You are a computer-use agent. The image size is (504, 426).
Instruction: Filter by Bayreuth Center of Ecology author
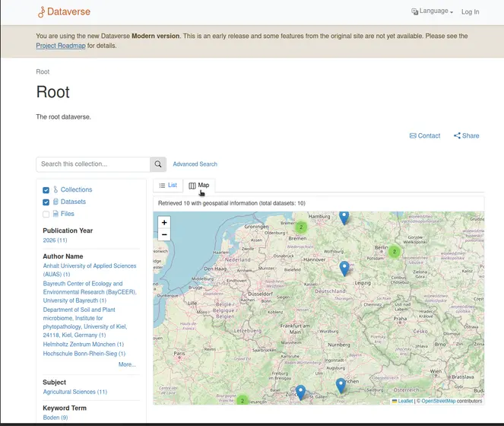[90, 292]
